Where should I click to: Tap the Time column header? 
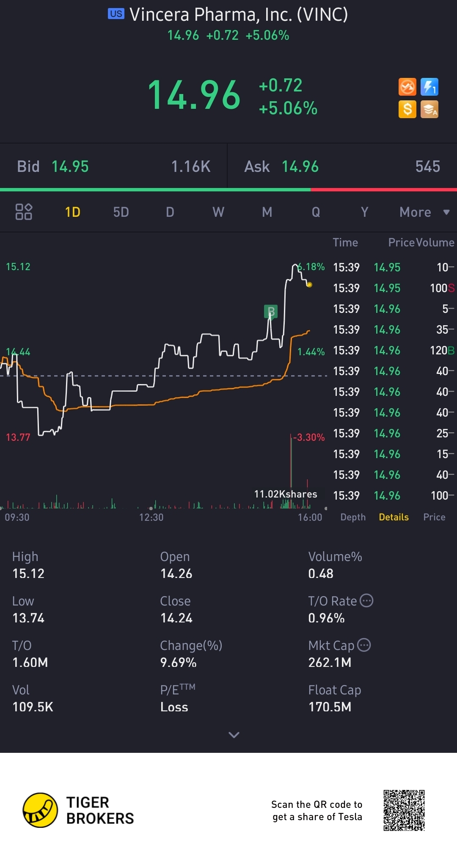(x=345, y=242)
